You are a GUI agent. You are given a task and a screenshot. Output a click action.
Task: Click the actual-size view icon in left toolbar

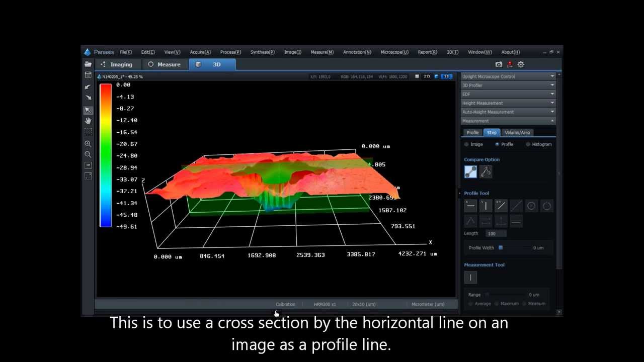pyautogui.click(x=88, y=165)
